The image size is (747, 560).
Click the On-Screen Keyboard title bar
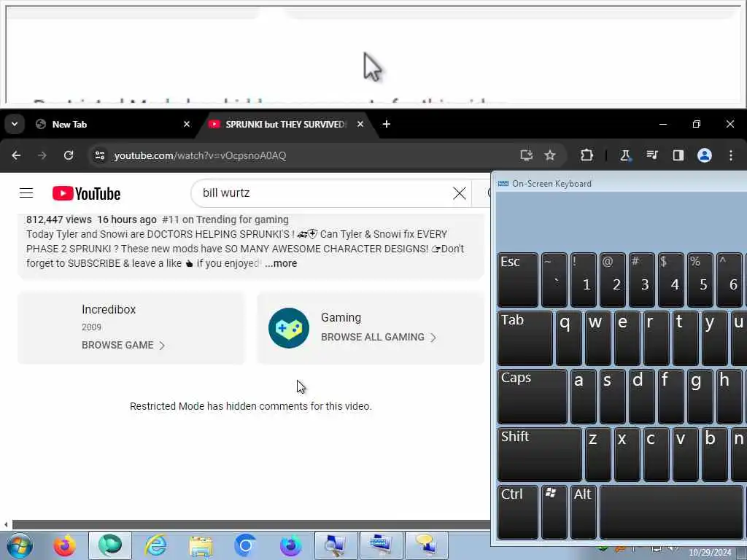pos(619,183)
